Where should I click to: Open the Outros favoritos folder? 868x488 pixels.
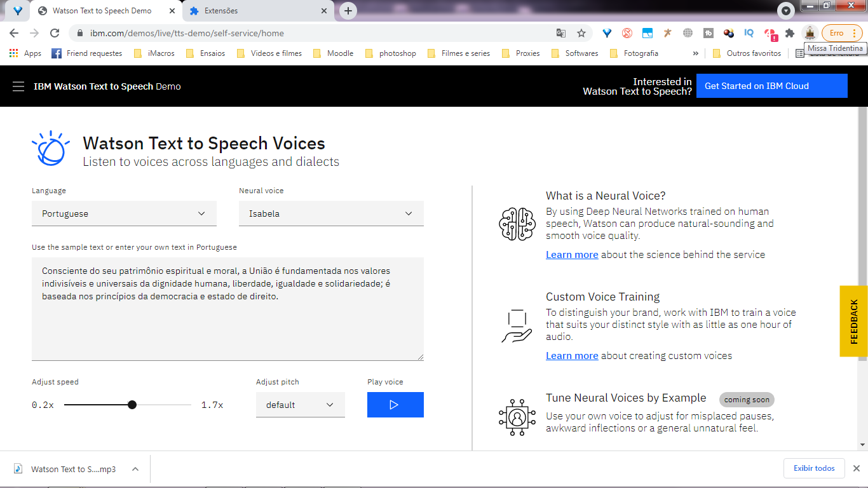pyautogui.click(x=747, y=53)
